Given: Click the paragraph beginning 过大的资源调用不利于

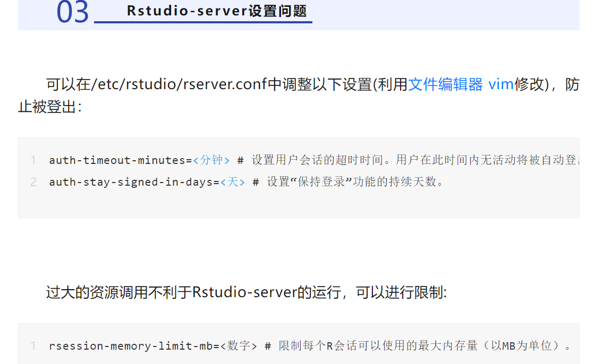Looking at the screenshot, I should coord(246,292).
